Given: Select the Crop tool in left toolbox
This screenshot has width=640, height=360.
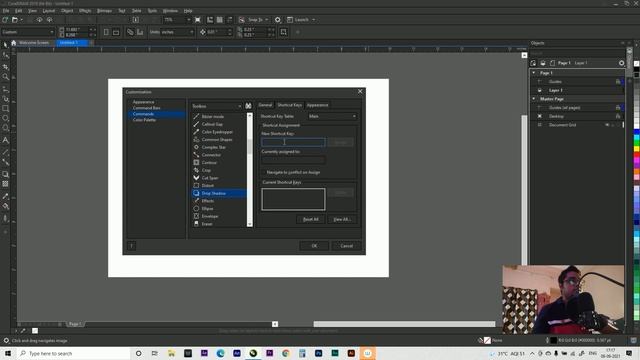Looking at the screenshot, I should coord(5,66).
